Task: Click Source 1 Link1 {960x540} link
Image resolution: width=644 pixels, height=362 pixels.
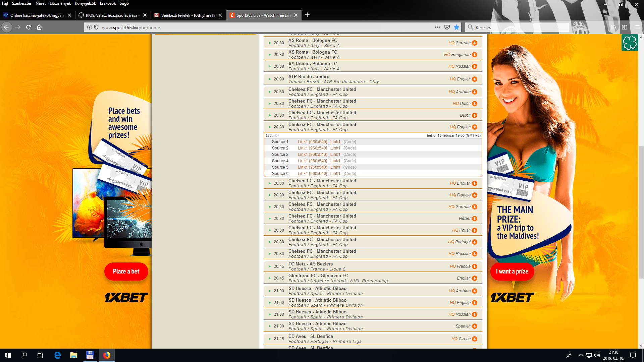Action: click(312, 142)
